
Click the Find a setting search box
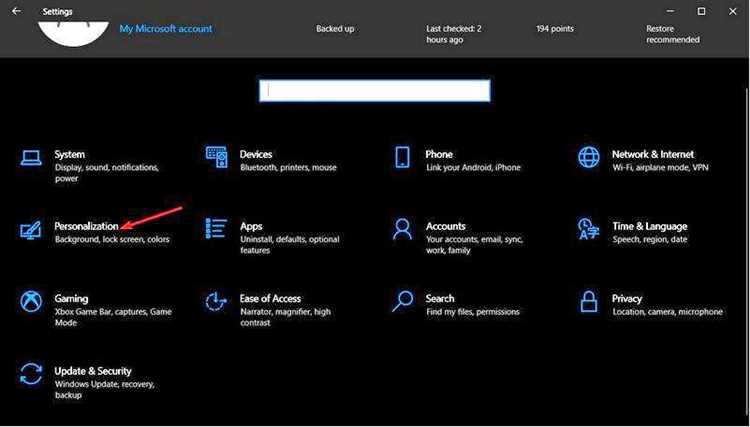[375, 91]
